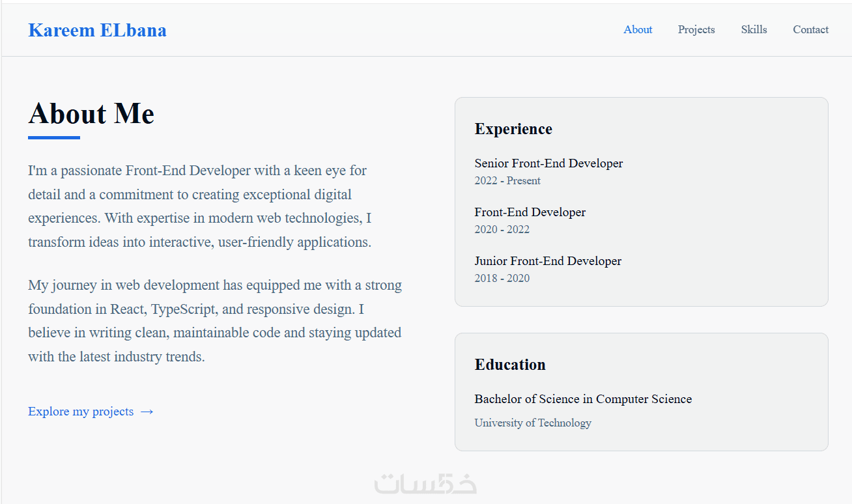Select the Education card heading

[510, 365]
